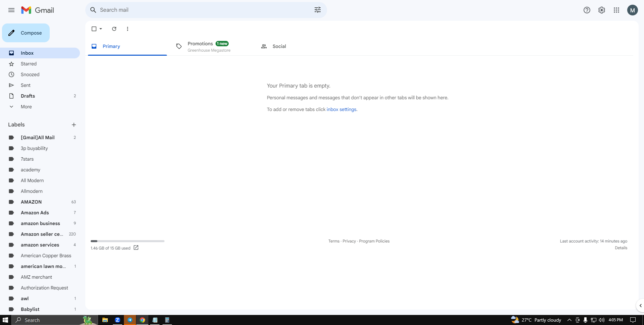Open the Authorization Request label
This screenshot has width=644, height=325.
[x=40, y=288]
